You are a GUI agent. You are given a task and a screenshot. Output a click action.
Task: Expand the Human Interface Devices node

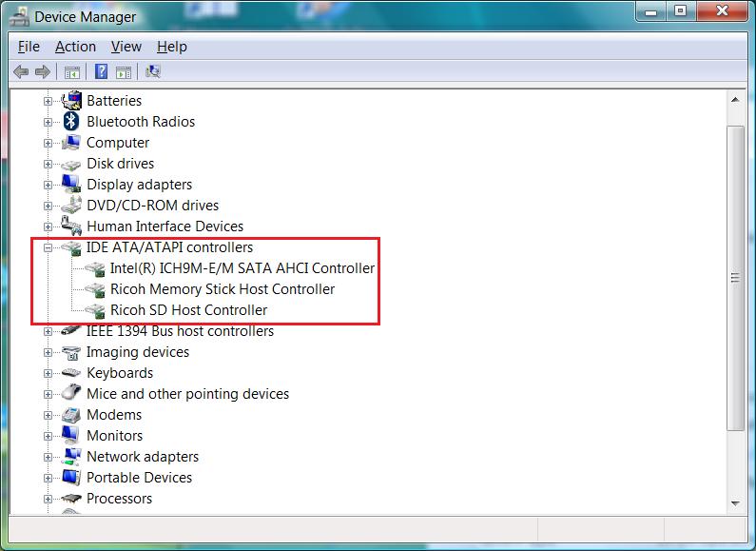click(48, 226)
